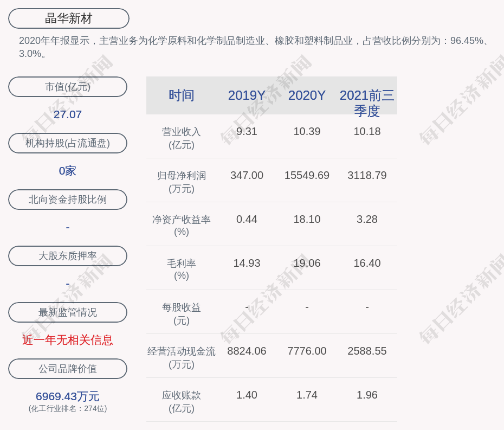Click the 最新监管情况 label button
The width and height of the screenshot is (504, 430).
tap(68, 312)
